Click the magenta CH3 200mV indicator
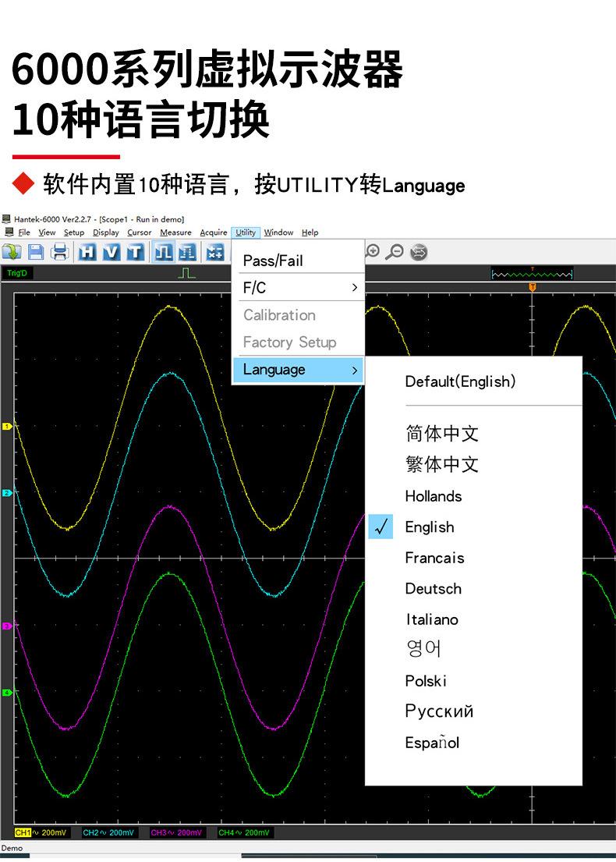This screenshot has width=616, height=862. point(177,833)
